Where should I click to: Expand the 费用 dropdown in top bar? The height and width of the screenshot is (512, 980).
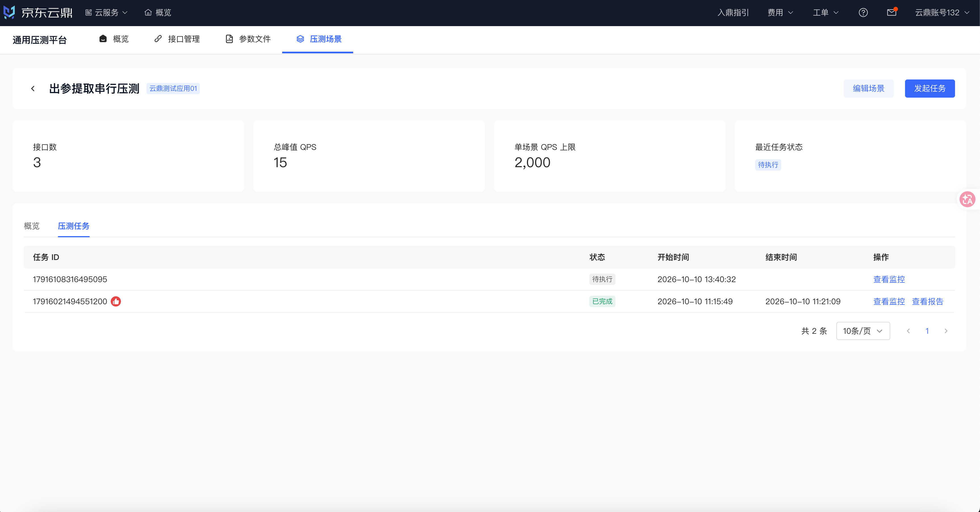pyautogui.click(x=780, y=12)
